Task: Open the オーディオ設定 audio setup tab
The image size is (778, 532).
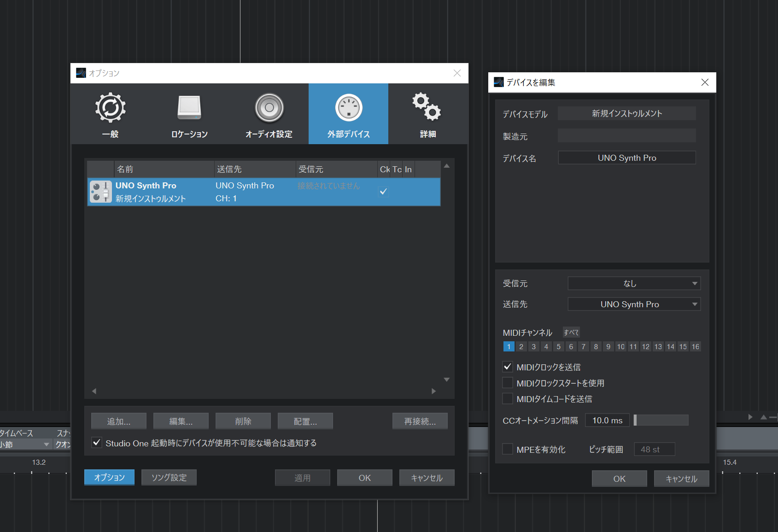Action: [269, 114]
